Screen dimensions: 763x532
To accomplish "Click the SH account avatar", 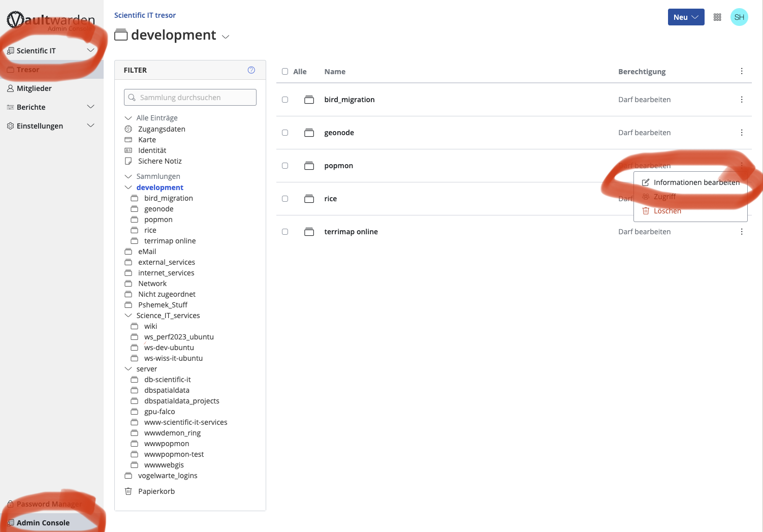I will 739,17.
